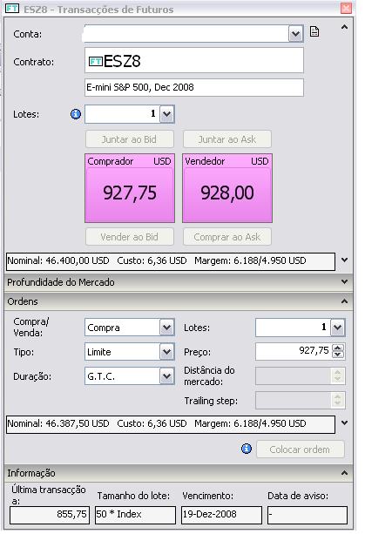
Task: Click the top Lotes value field
Action: [122, 114]
